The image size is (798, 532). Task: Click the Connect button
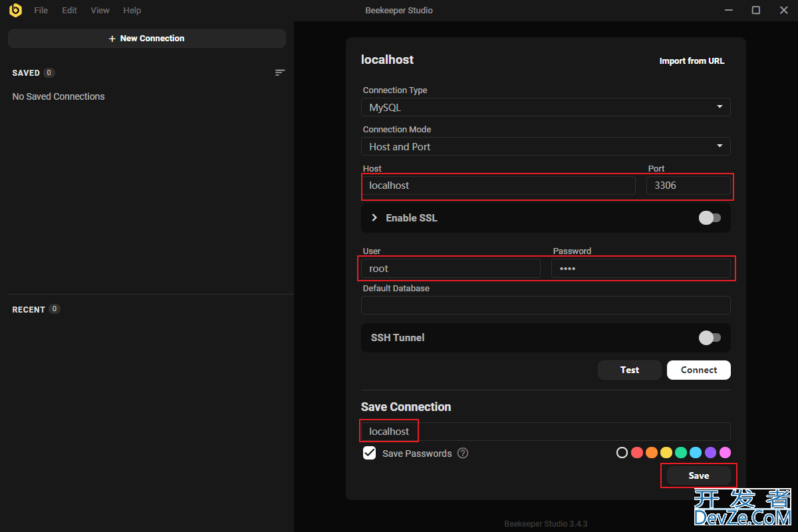699,370
